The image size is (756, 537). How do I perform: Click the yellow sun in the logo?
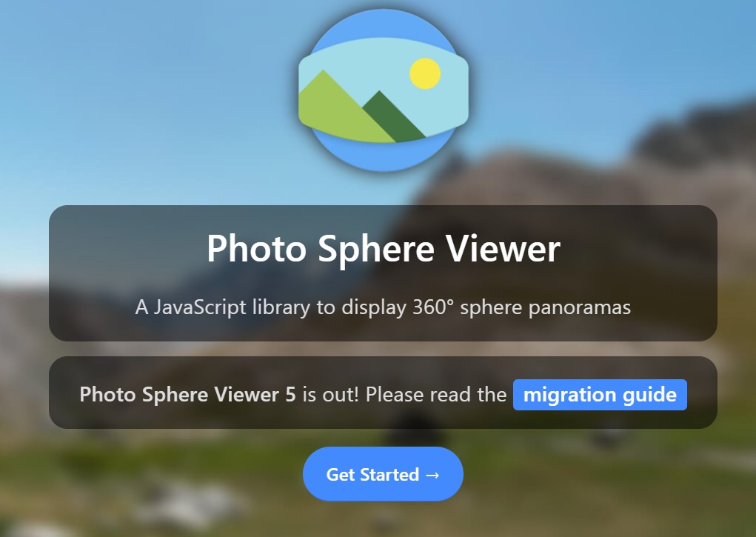coord(425,73)
